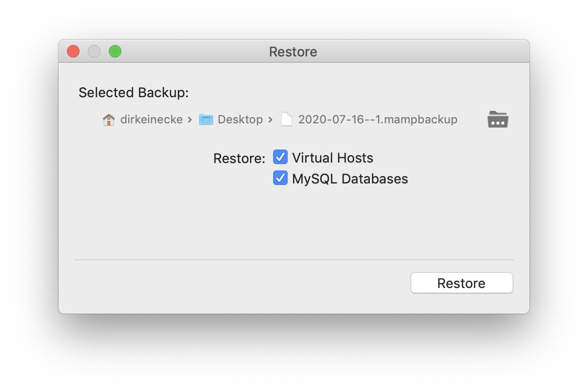
Task: Select dirkeinecke in the breadcrumb path
Action: click(151, 119)
